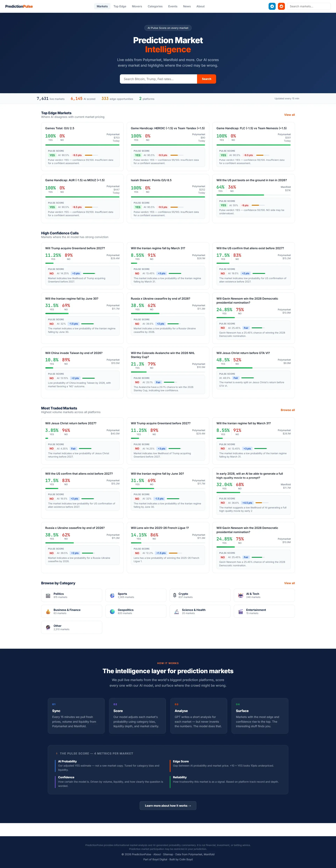Click the robot icon for AI & Tech markets
Image resolution: width=336 pixels, height=868 pixels.
240,595
